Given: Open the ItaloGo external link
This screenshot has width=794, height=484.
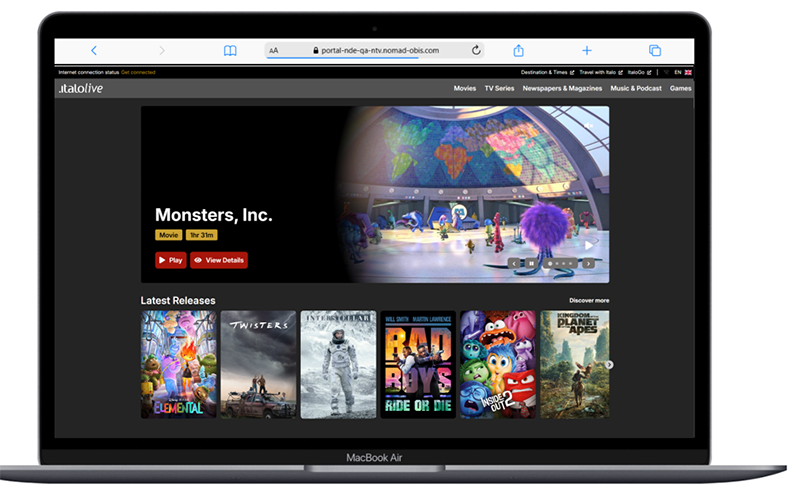Looking at the screenshot, I should coord(640,72).
